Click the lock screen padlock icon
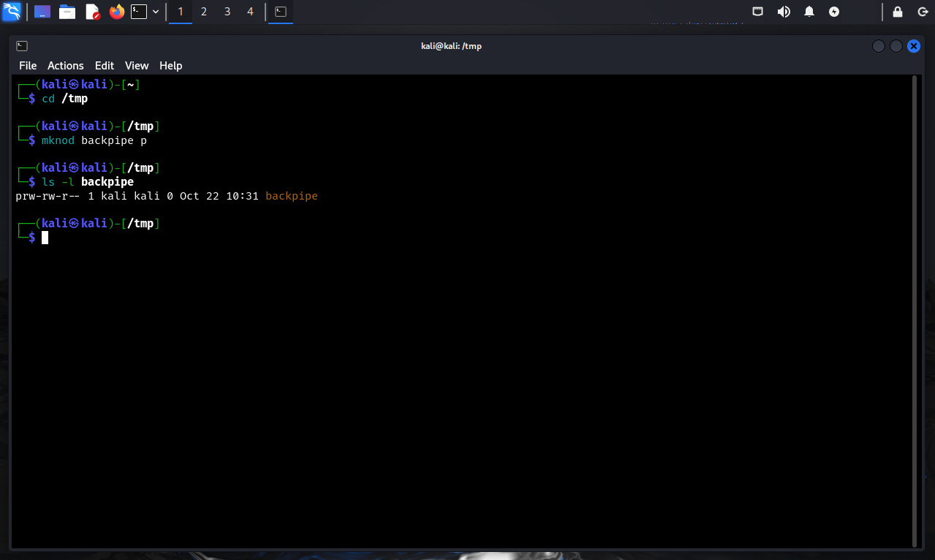Viewport: 935px width, 560px height. tap(898, 12)
